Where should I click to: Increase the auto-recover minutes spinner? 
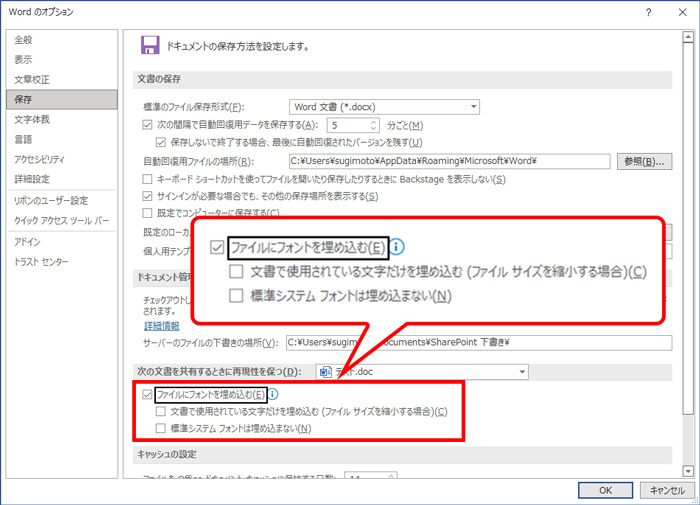point(374,122)
